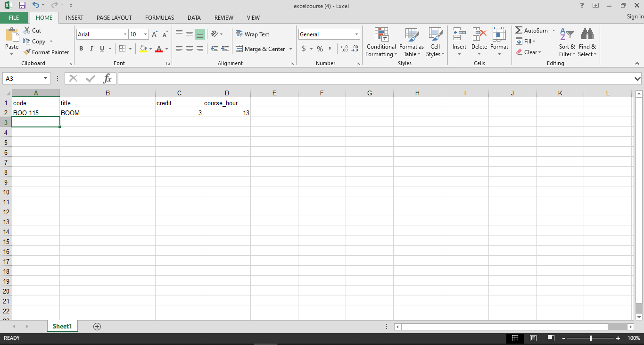Open the General number format dropdown

point(357,34)
